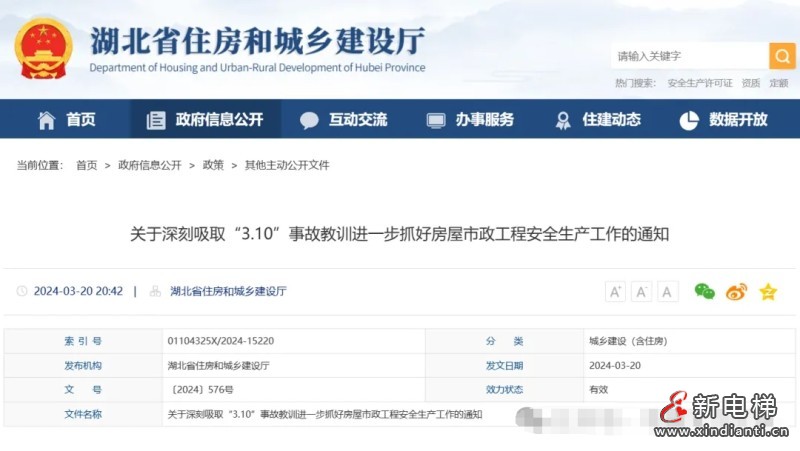Go to 其他主动公开文件 in breadcrumb
The image size is (800, 451).
coord(287,165)
